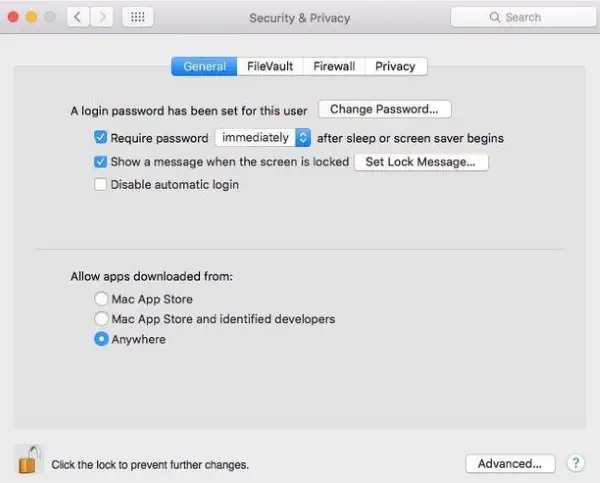This screenshot has height=483, width=600.
Task: Select Mac App Store radio option
Action: pos(101,299)
